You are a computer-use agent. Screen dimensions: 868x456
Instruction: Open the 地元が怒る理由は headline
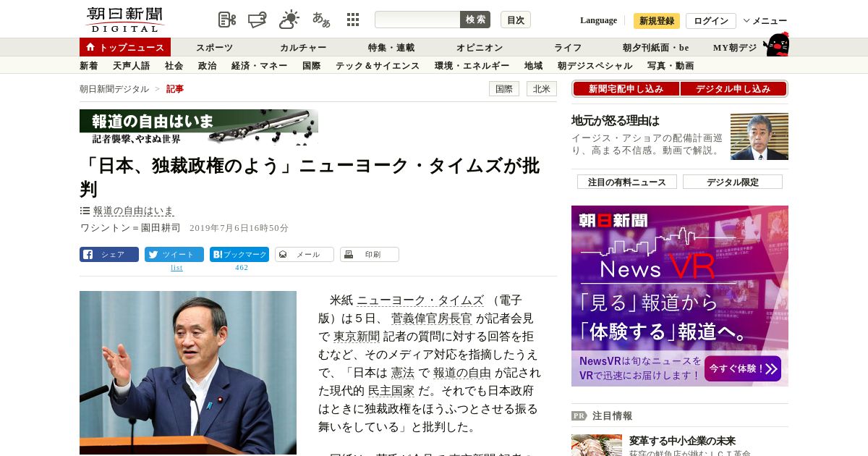[616, 121]
